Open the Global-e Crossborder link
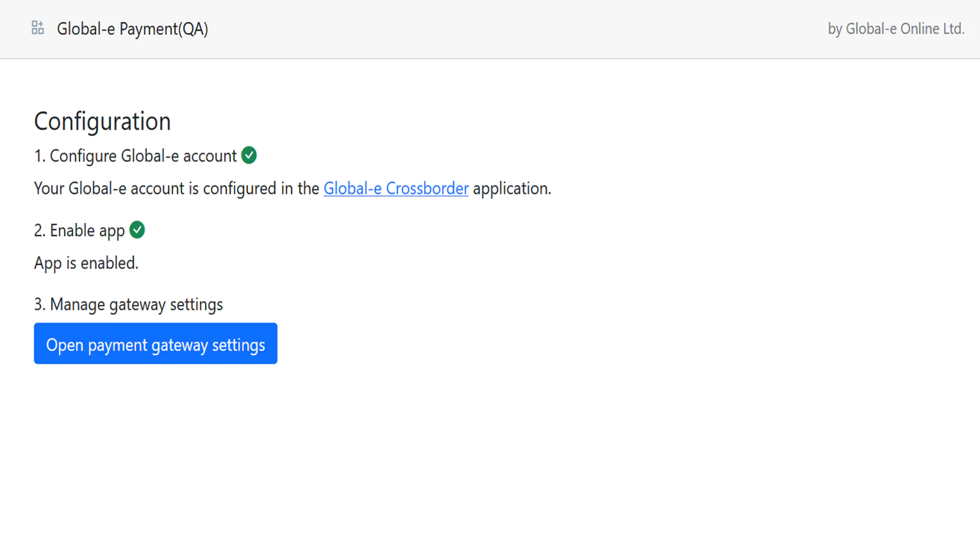This screenshot has height=551, width=980. (x=396, y=189)
